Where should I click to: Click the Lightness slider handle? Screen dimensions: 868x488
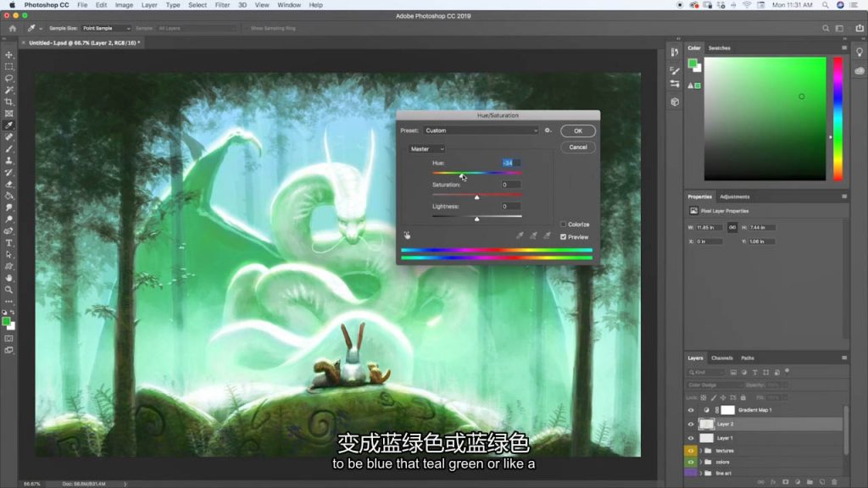(x=476, y=219)
